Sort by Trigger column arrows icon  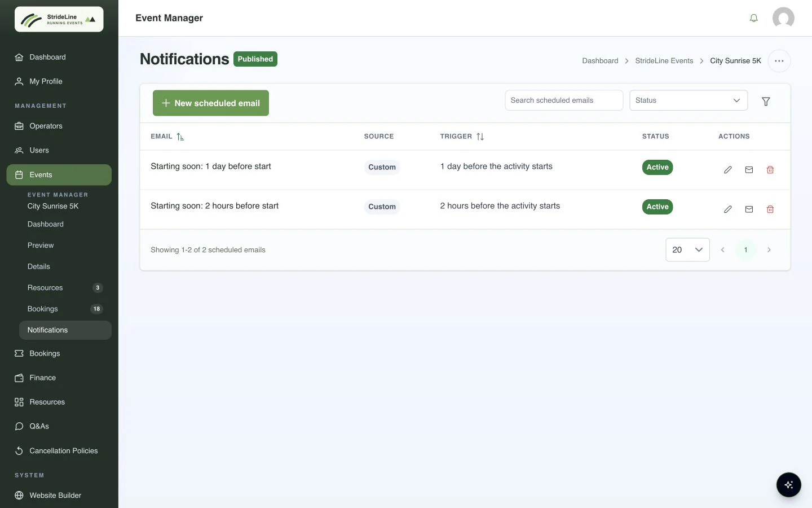(480, 137)
